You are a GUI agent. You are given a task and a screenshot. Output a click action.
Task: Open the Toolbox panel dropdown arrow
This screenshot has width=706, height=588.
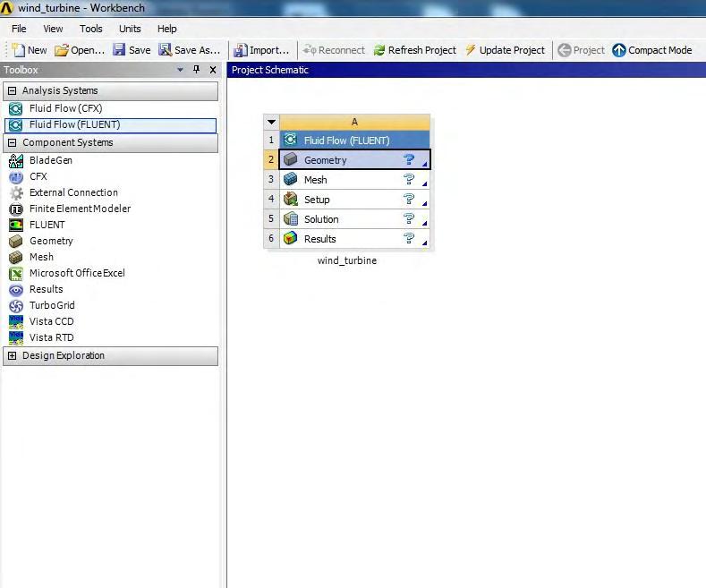coord(180,70)
